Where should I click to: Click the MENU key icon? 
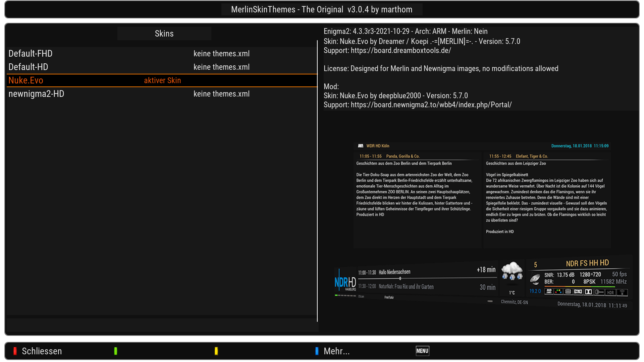pyautogui.click(x=422, y=351)
